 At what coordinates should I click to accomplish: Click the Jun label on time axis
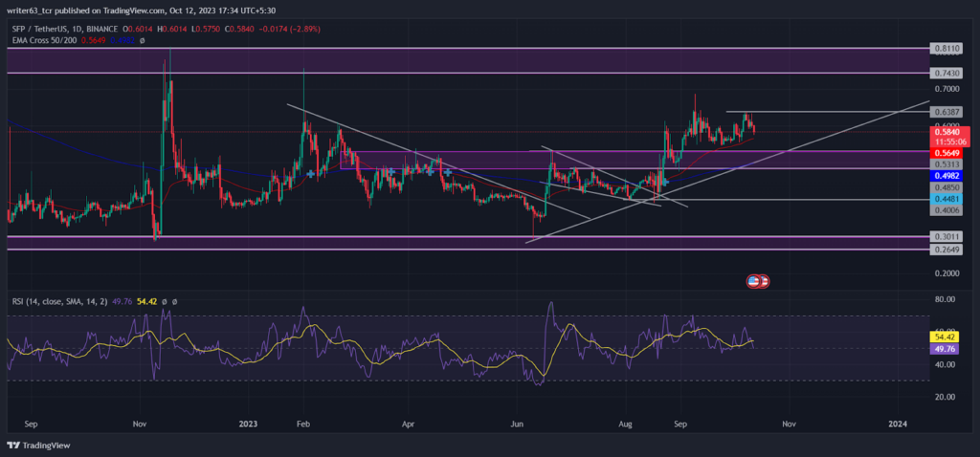518,424
